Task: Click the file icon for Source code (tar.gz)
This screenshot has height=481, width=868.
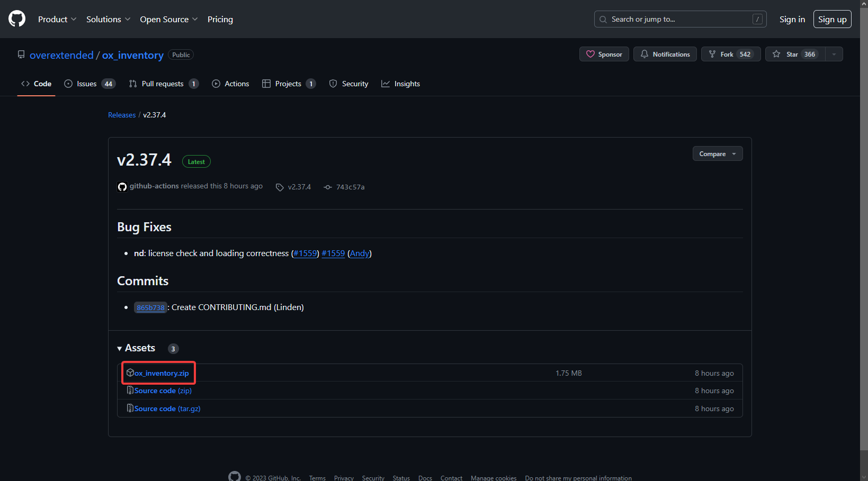Action: (130, 408)
